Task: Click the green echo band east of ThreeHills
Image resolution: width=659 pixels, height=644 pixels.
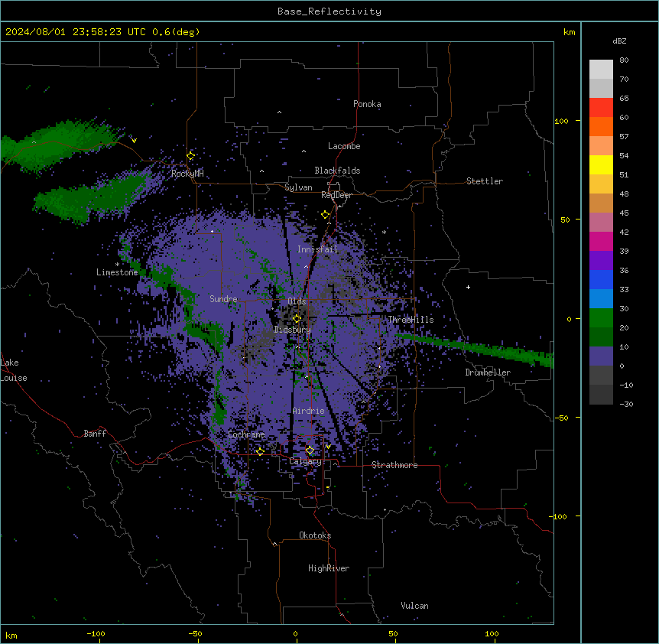Action: [x=475, y=348]
